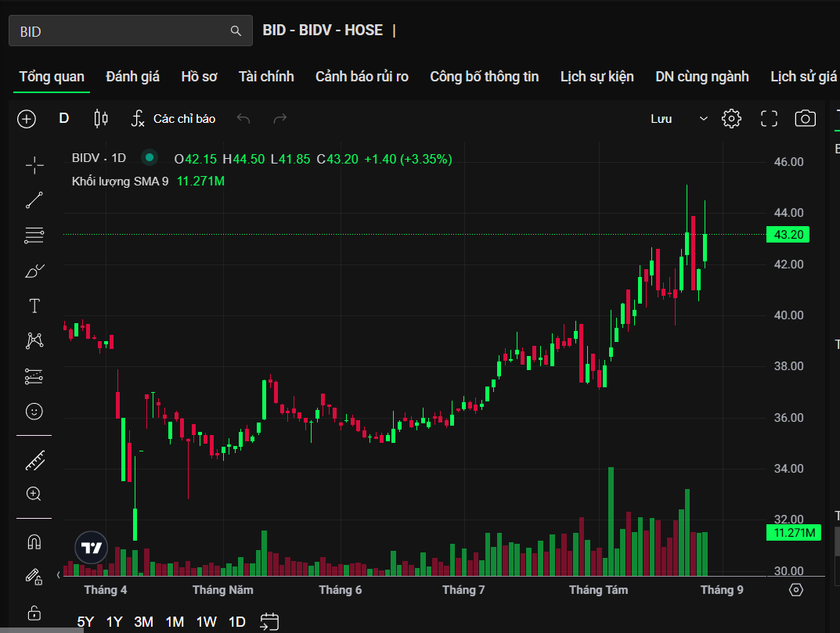View the Cảnh báo rủi ro tab

[362, 77]
